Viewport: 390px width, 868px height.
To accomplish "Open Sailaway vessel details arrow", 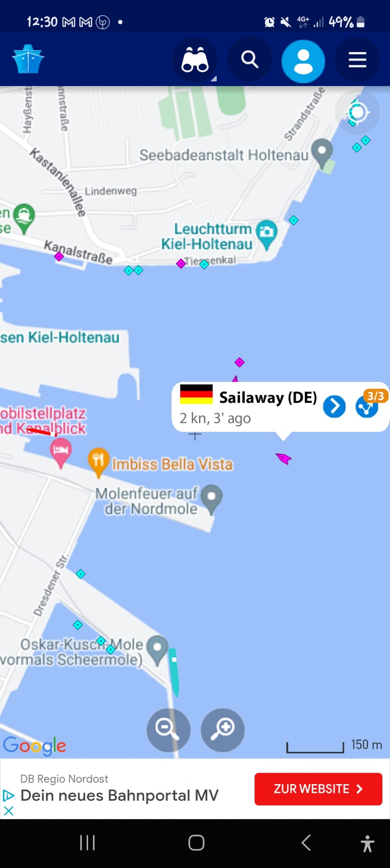I will pyautogui.click(x=334, y=406).
